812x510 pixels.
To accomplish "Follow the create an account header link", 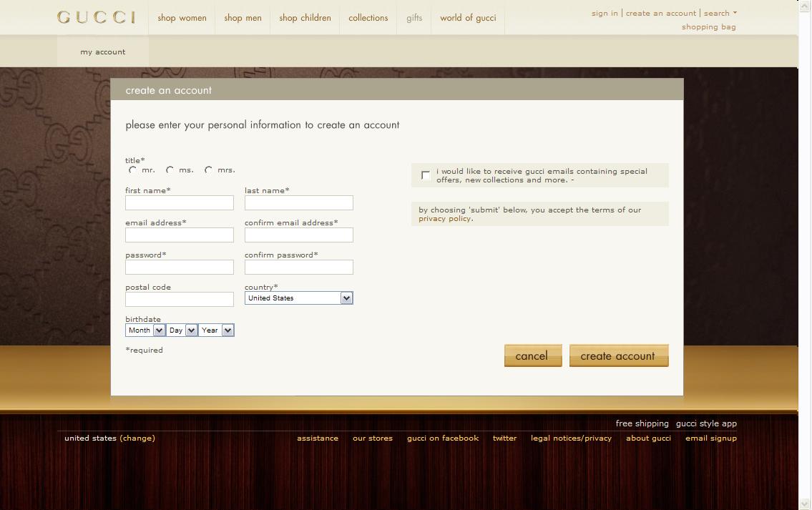I will 661,13.
